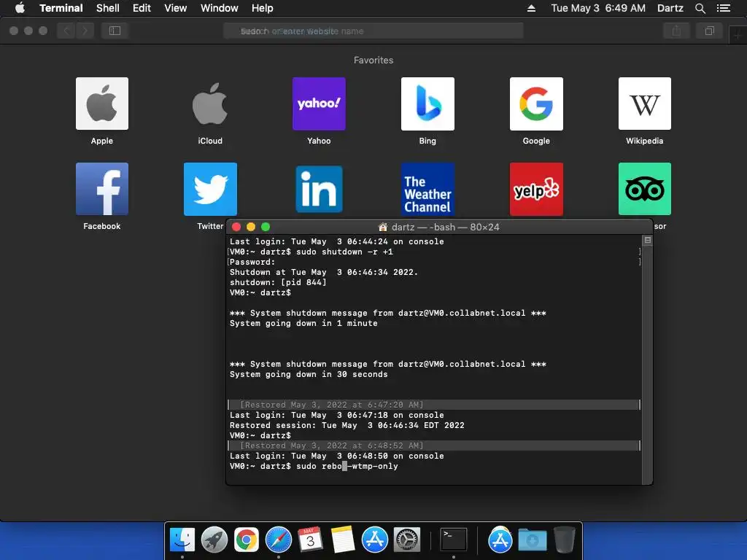The width and height of the screenshot is (747, 560).
Task: Open the Apple favorite in Safari
Action: coord(102,104)
